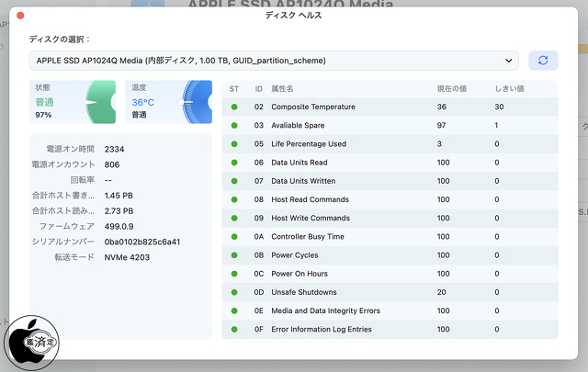This screenshot has height=372, width=588.
Task: Click green status dot for Avaliable Spare
Action: pos(234,125)
